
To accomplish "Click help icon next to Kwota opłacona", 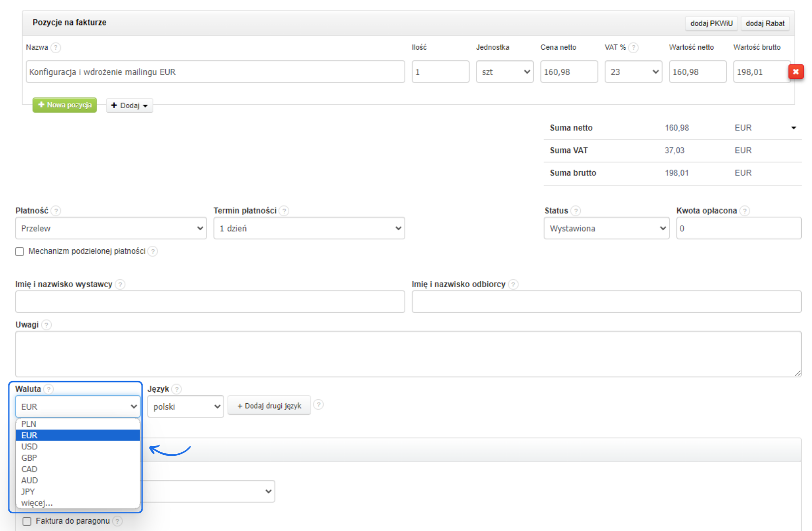I will 745,211.
